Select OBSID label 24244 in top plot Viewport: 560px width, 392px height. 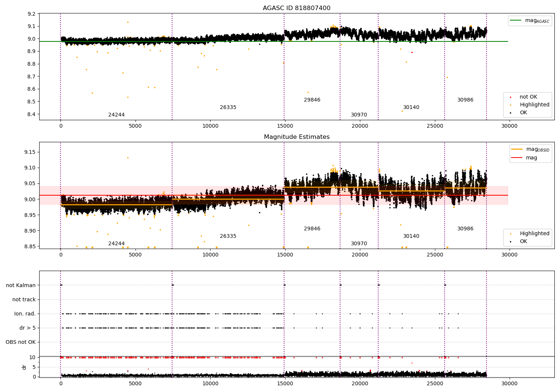116,115
